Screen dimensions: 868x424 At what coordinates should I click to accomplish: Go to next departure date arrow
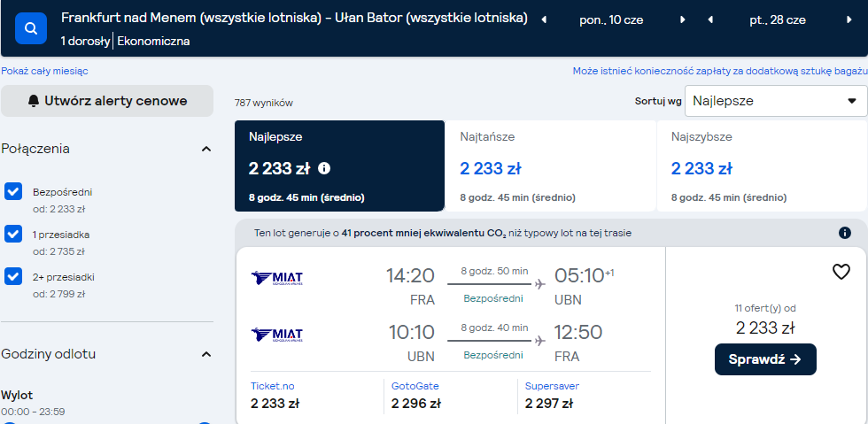coord(683,20)
